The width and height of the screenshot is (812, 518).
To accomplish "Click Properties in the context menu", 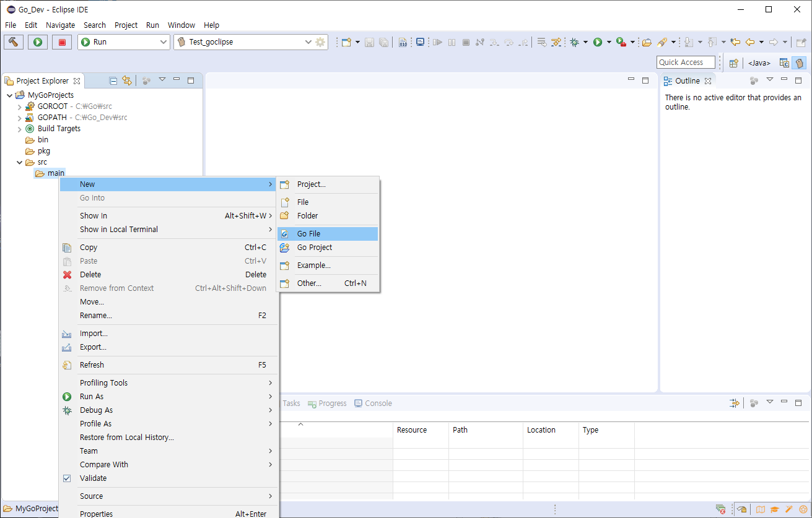I will [167, 514].
